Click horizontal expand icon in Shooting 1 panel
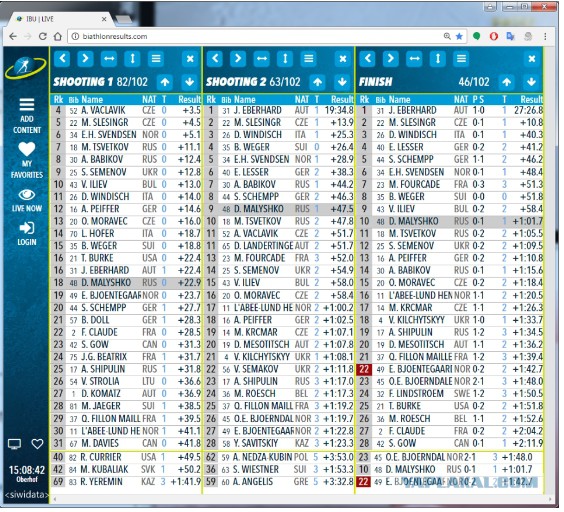This screenshot has width=564, height=512. point(109,58)
